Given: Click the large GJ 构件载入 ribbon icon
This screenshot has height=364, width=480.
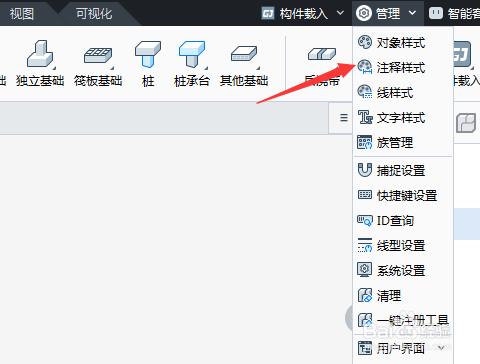Looking at the screenshot, I should (462, 54).
